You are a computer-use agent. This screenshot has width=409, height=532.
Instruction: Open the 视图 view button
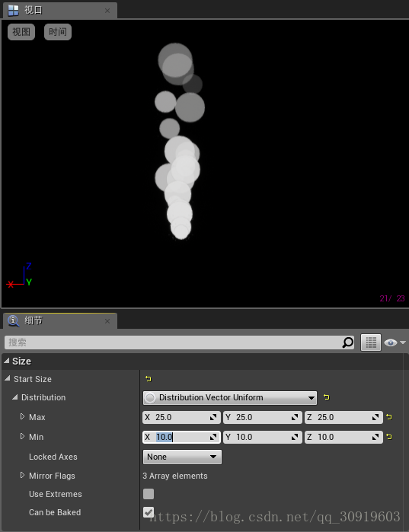[21, 32]
